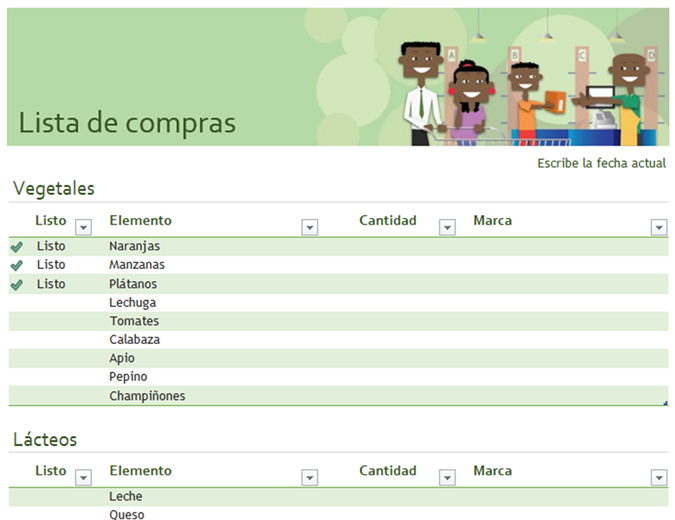This screenshot has width=675, height=520.
Task: Click the Marca column header in Vegetales
Action: tap(493, 220)
